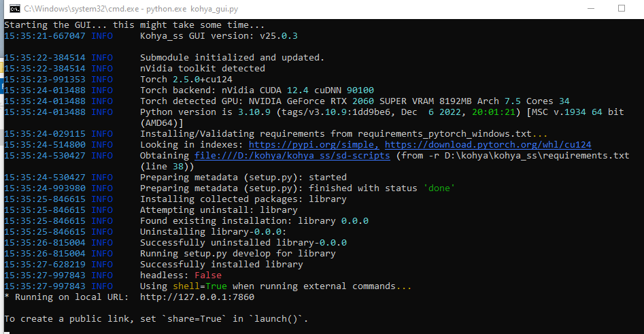Click the red 'False' headless value

click(x=208, y=275)
